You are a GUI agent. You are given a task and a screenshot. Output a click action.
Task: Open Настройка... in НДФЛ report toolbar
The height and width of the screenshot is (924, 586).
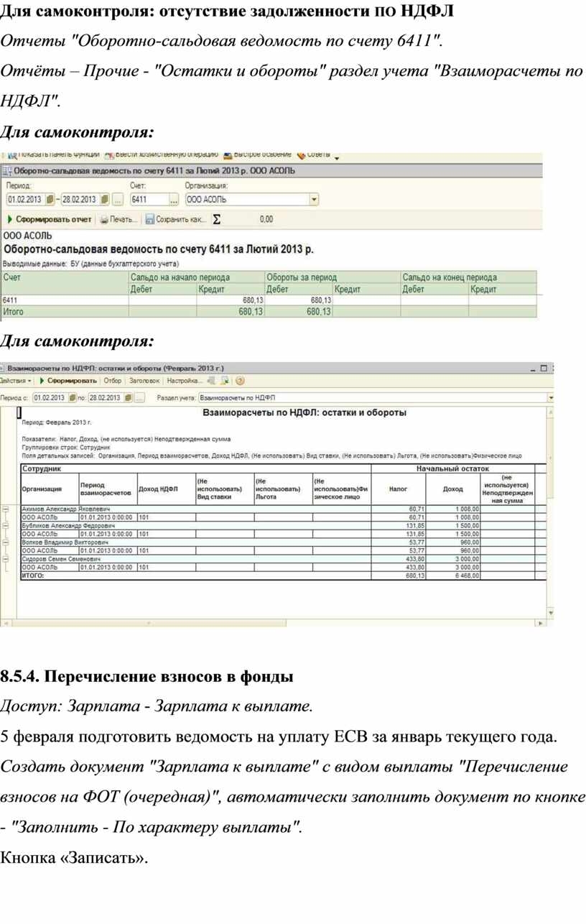(185, 381)
